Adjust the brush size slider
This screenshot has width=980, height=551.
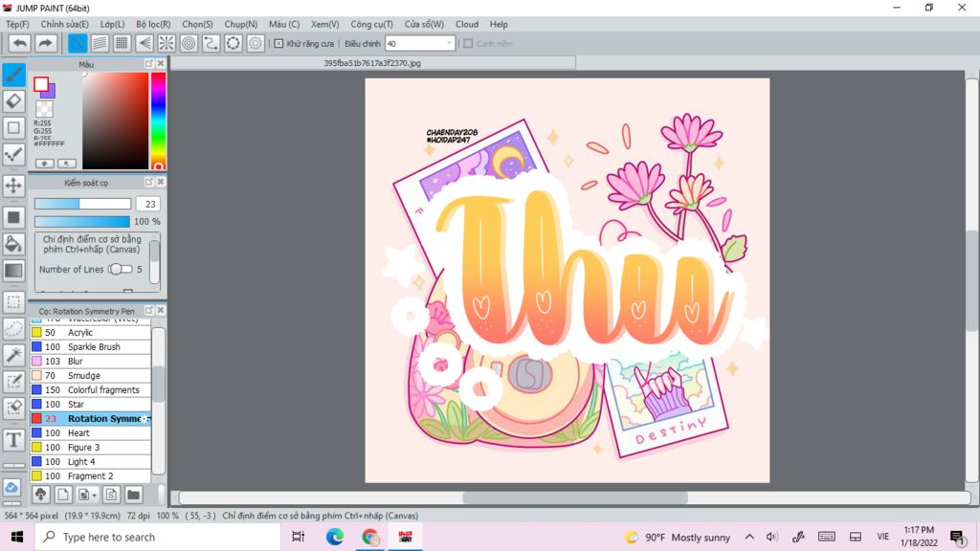coord(82,204)
